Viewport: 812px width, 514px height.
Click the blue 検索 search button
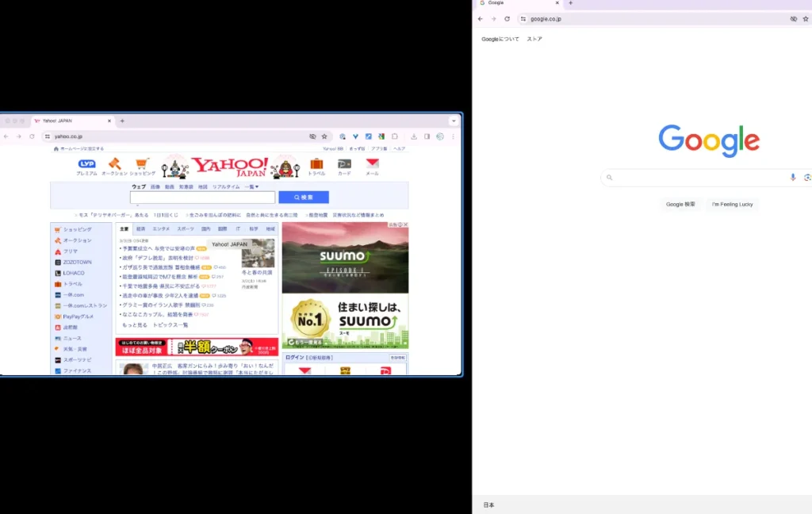[304, 197]
